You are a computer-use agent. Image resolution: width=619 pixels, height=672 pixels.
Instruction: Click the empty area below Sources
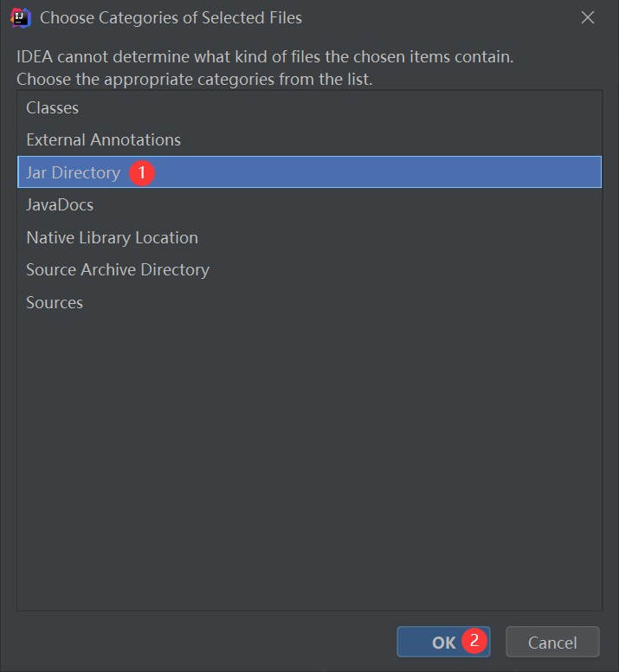pyautogui.click(x=309, y=464)
